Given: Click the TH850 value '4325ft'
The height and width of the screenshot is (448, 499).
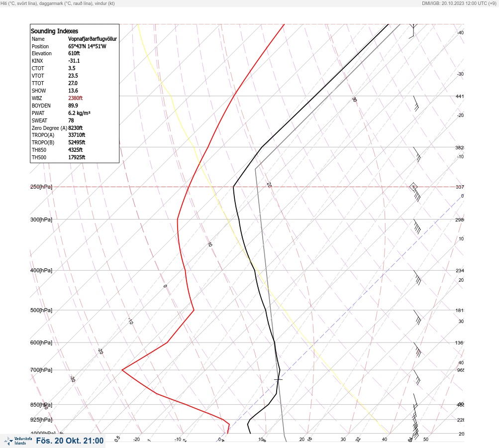Looking at the screenshot, I should tap(76, 150).
